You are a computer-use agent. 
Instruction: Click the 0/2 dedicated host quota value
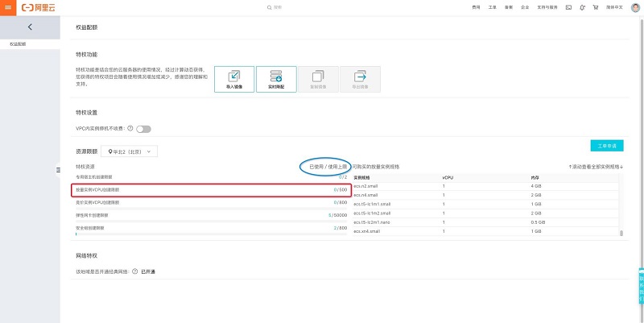tap(343, 177)
